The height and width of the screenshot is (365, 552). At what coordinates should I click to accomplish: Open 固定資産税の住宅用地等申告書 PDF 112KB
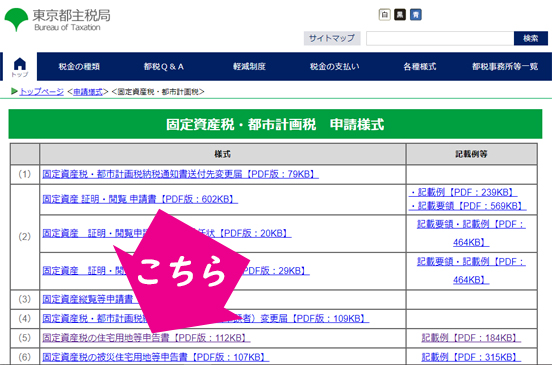(x=146, y=338)
